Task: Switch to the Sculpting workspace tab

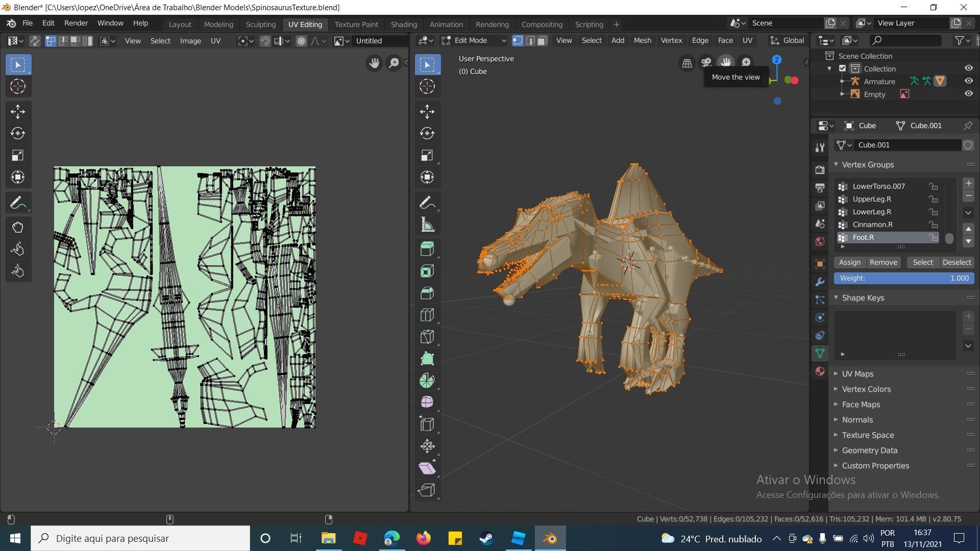Action: 260,24
